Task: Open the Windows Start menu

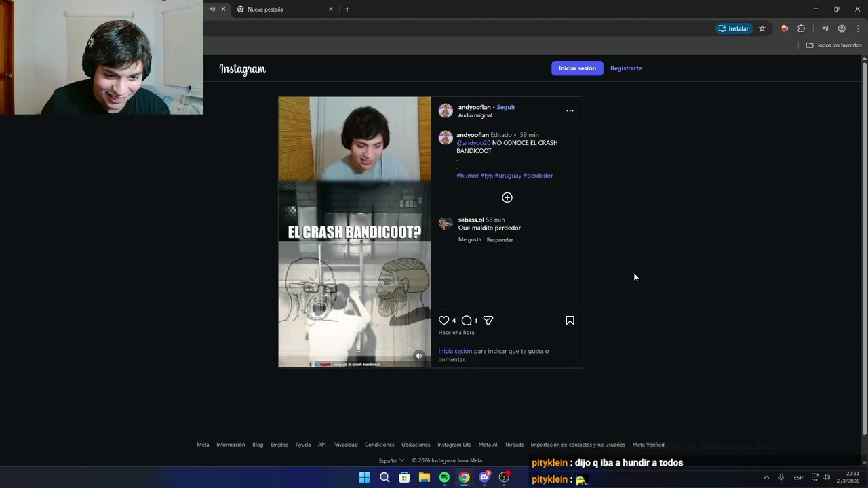Action: [x=364, y=477]
